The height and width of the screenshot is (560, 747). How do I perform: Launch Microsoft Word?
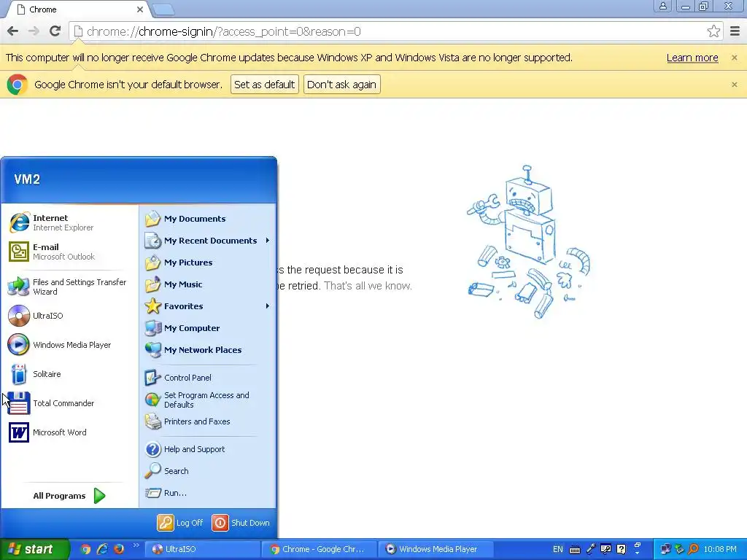point(69,432)
